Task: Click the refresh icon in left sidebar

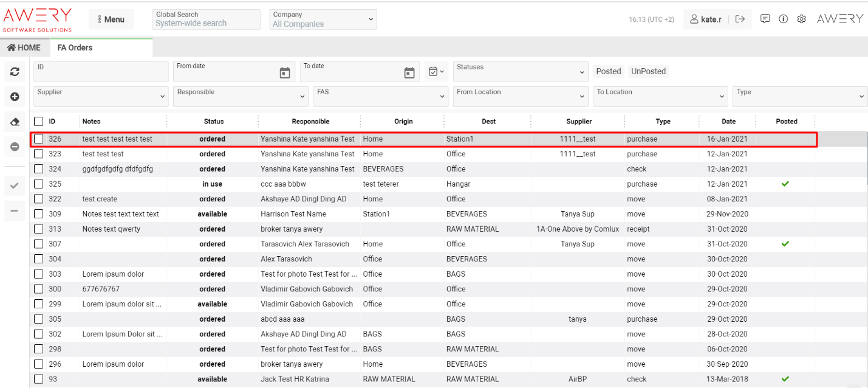Action: (x=15, y=72)
